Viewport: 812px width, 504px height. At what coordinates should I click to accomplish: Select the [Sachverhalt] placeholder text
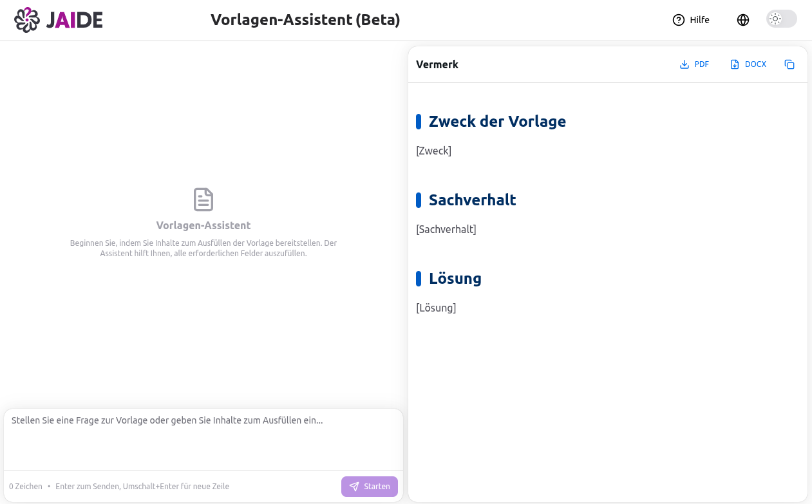point(446,229)
